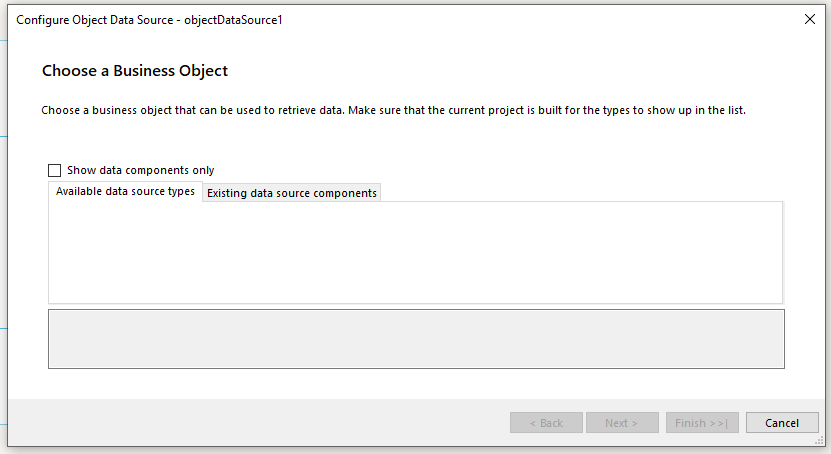
Task: Click the gray description panel below the list
Action: coord(415,339)
